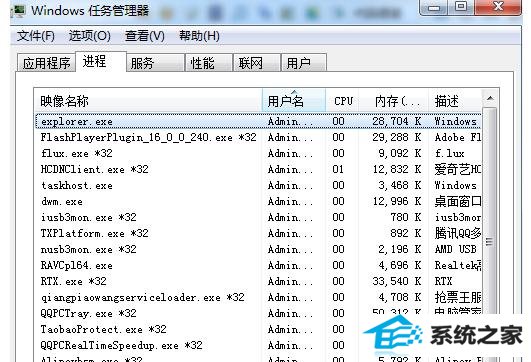Switch to the 联网 tab
531x362 pixels.
(x=256, y=63)
